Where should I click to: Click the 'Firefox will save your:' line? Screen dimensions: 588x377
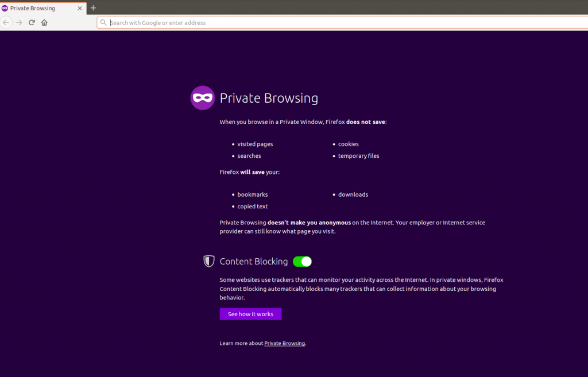[249, 172]
